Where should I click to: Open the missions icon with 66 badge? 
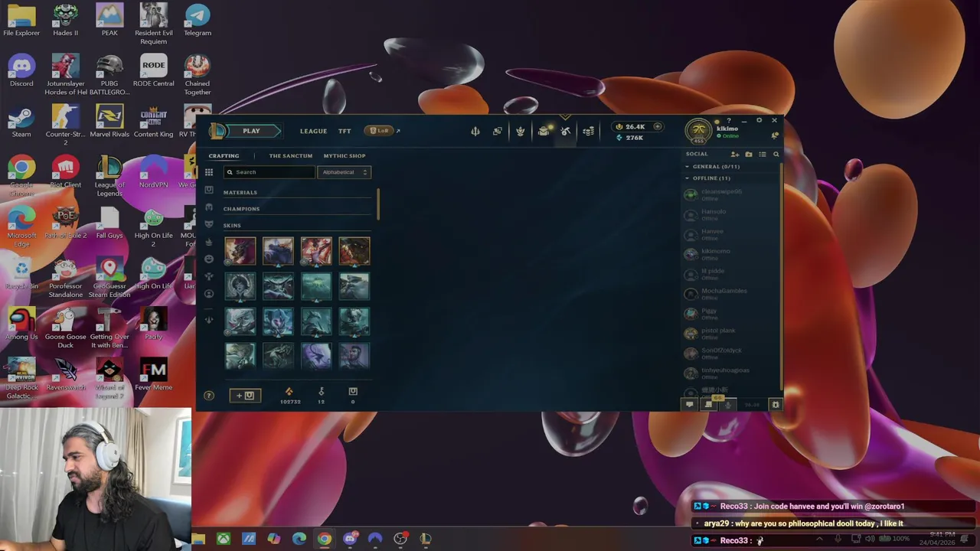[709, 403]
